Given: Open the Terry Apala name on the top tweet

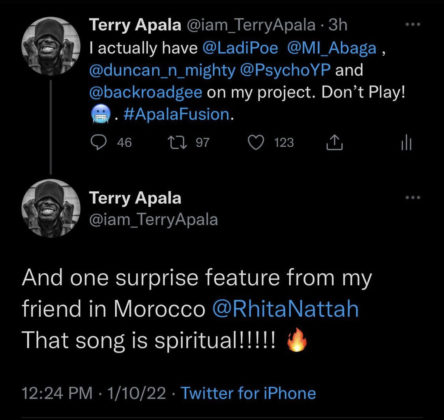Looking at the screenshot, I should click(135, 25).
